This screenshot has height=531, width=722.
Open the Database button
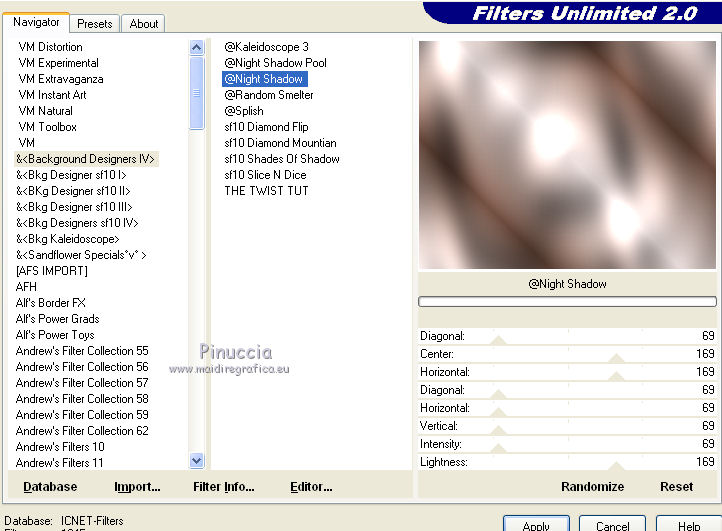[50, 487]
